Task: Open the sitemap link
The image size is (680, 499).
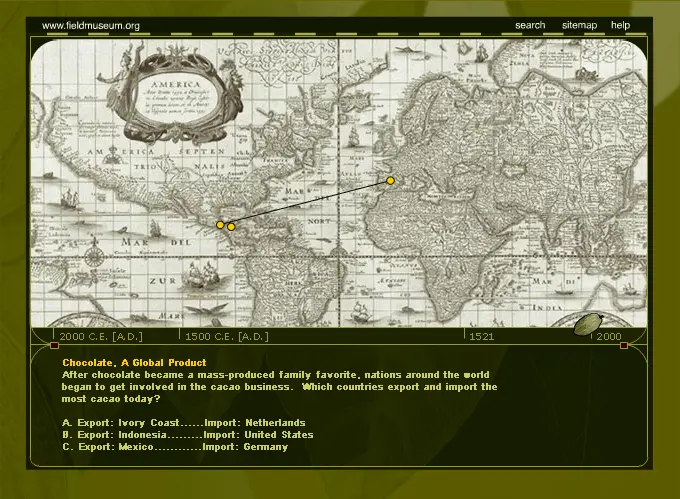Action: tap(579, 25)
